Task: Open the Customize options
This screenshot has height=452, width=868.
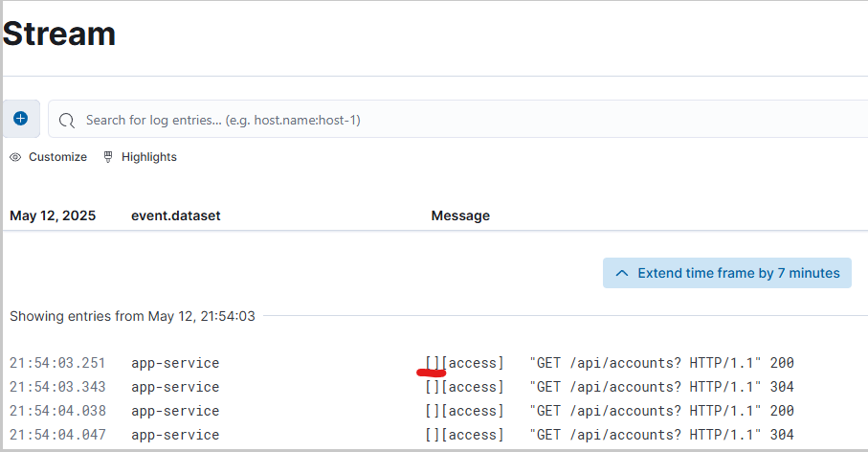Action: tap(57, 157)
